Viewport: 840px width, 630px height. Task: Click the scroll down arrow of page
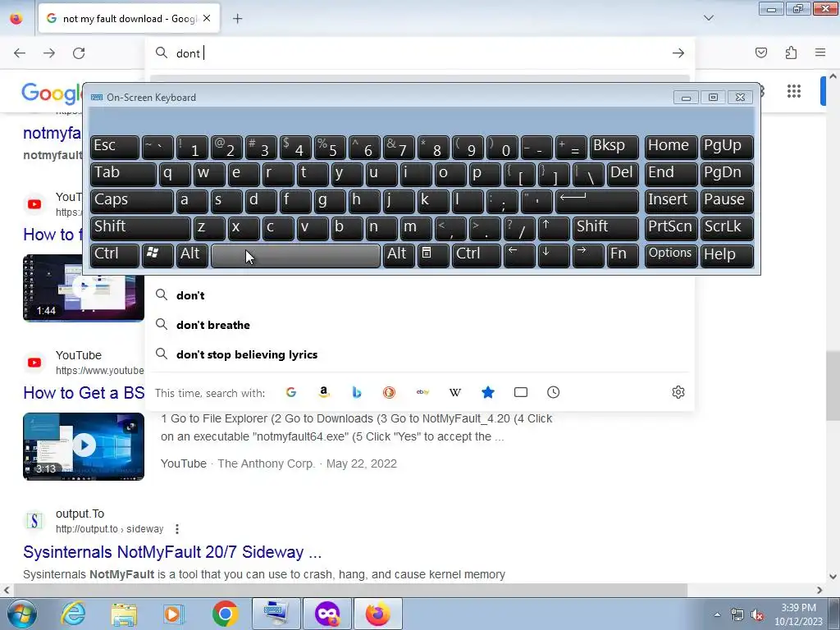coord(833,577)
